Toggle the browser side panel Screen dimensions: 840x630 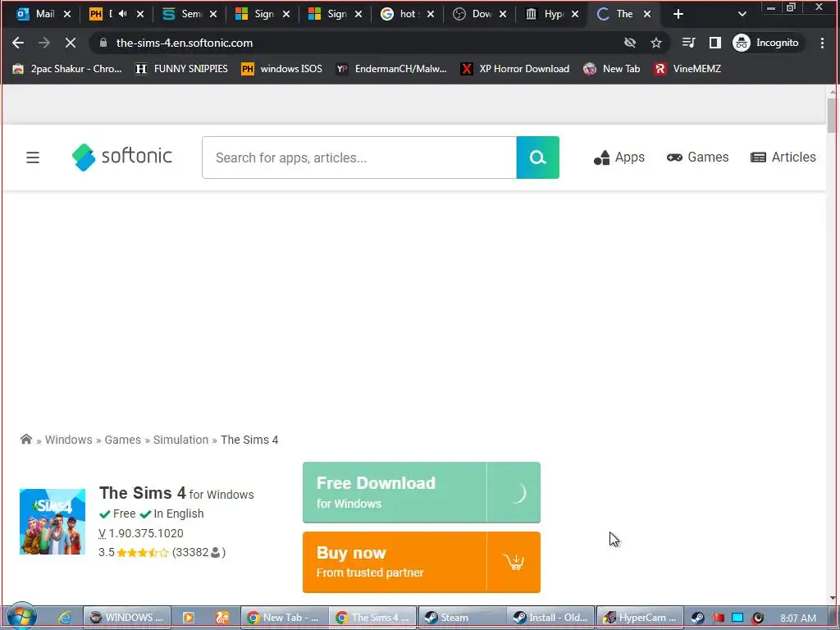[714, 43]
